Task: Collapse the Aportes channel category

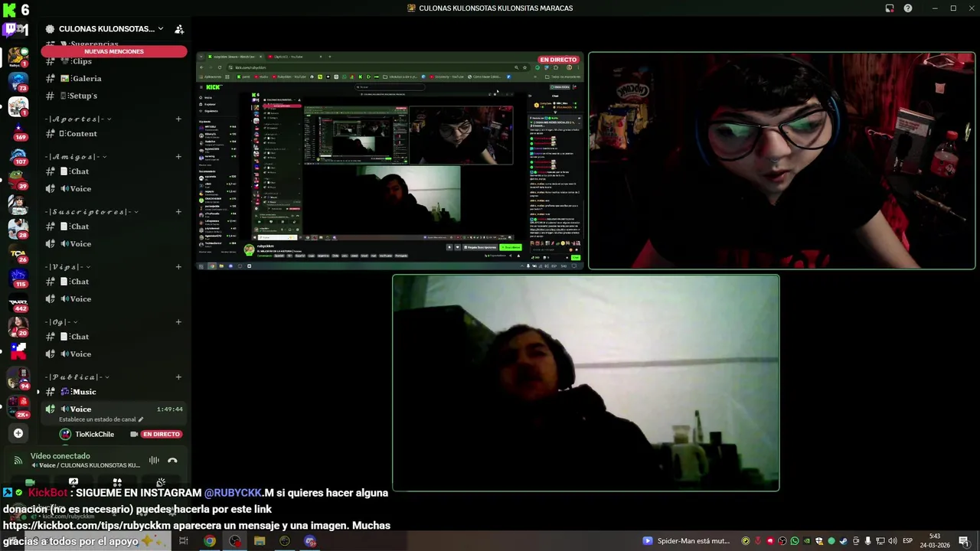Action: pyautogui.click(x=77, y=119)
